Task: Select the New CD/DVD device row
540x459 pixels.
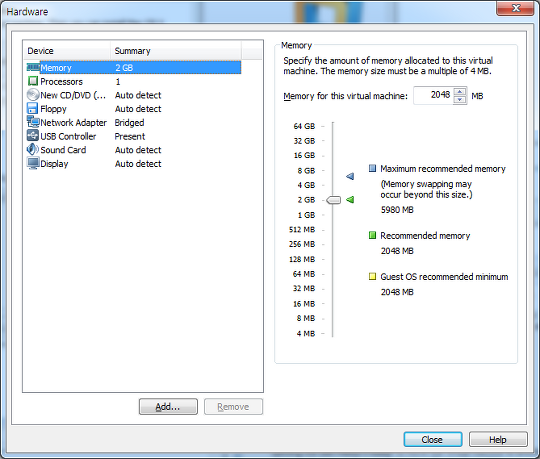Action: 134,95
